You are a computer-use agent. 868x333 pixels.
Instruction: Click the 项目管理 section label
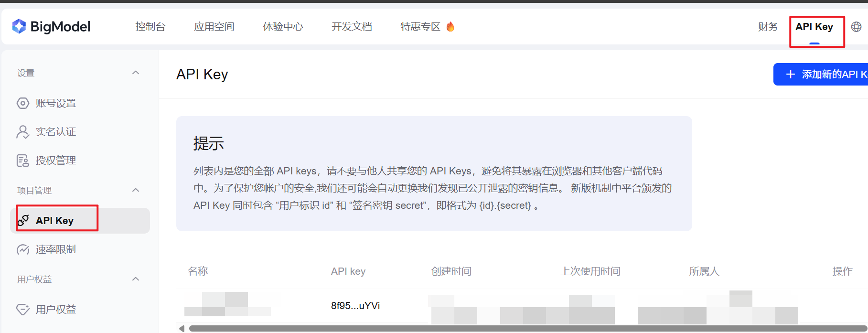click(x=34, y=190)
